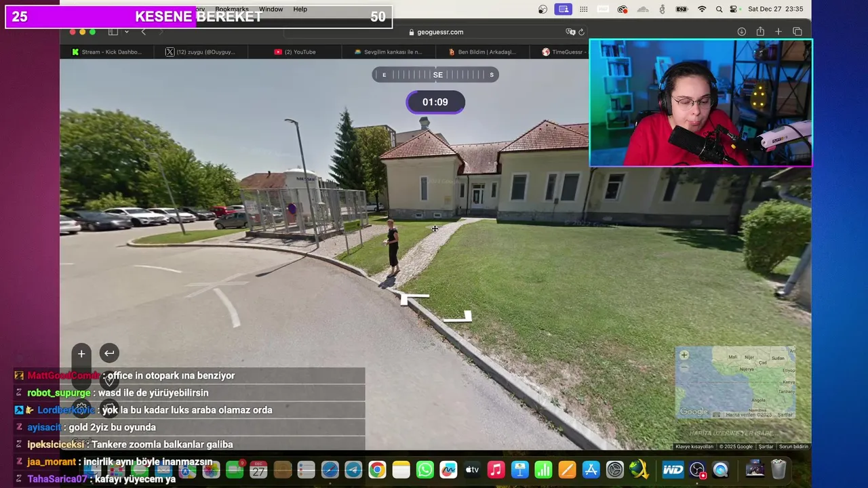868x488 pixels.
Task: Open WhatsApp from the Dock
Action: 425,470
